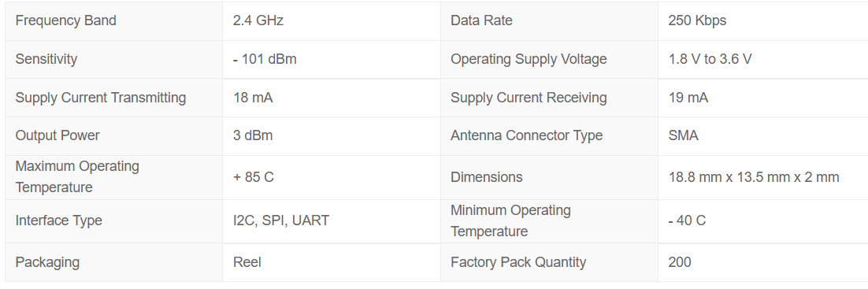Viewport: 868px width, 289px height.
Task: Click the Frequency Band label cell
Action: pyautogui.click(x=113, y=21)
